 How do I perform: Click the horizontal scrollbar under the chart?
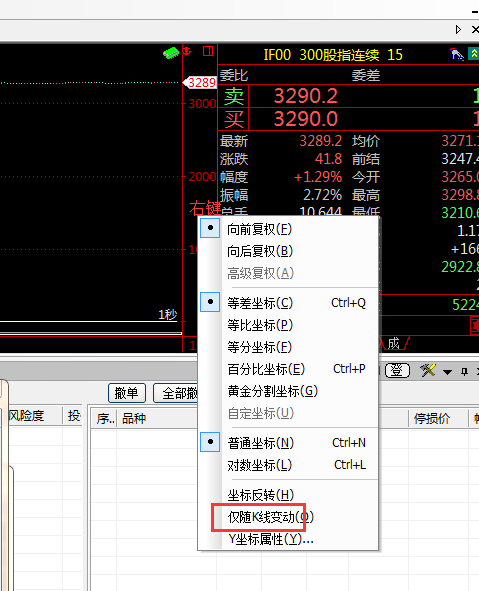pyautogui.click(x=91, y=333)
